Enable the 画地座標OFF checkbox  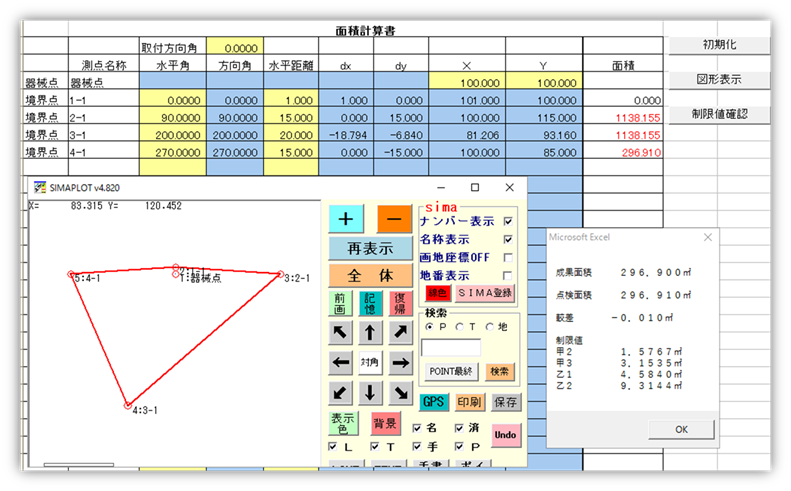point(509,257)
